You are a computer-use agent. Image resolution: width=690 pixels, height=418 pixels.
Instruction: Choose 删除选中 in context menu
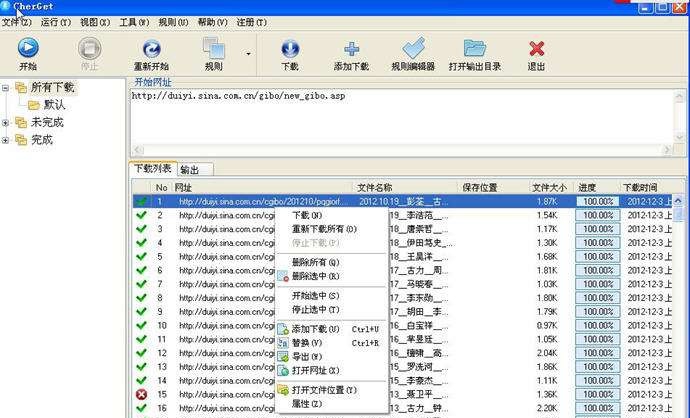(x=332, y=276)
